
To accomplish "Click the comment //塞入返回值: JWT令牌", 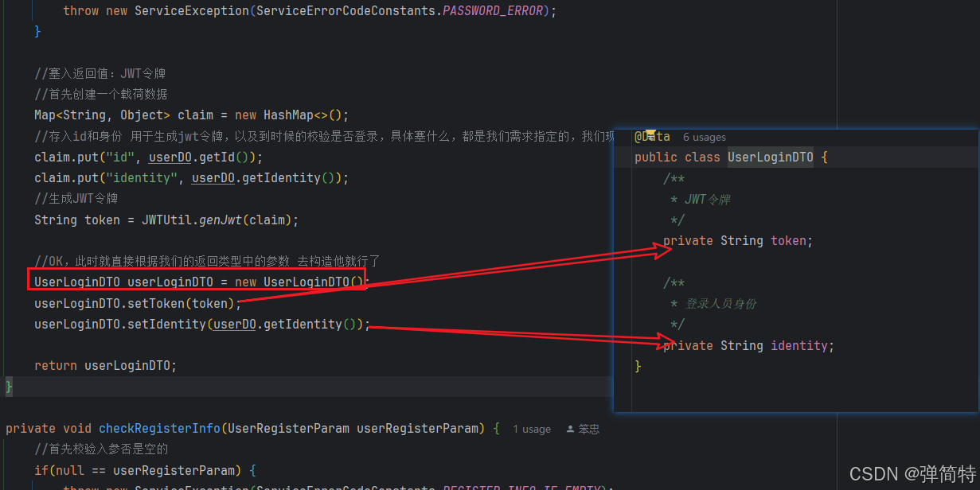I will pos(100,73).
